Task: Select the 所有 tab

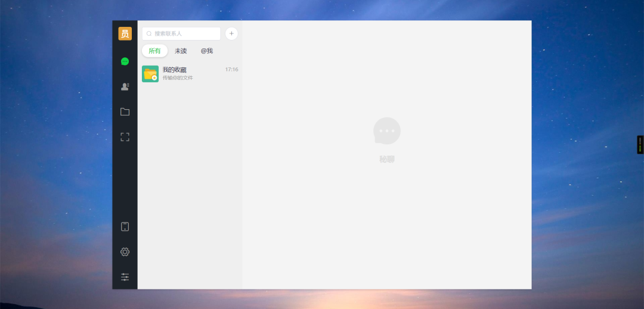Action: pos(155,51)
